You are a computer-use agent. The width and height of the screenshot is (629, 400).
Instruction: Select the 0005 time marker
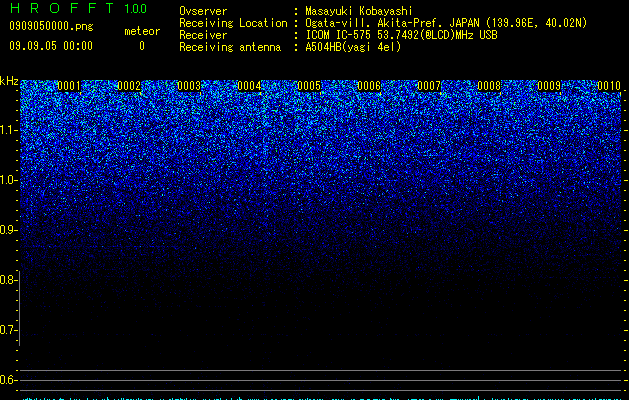click(309, 86)
